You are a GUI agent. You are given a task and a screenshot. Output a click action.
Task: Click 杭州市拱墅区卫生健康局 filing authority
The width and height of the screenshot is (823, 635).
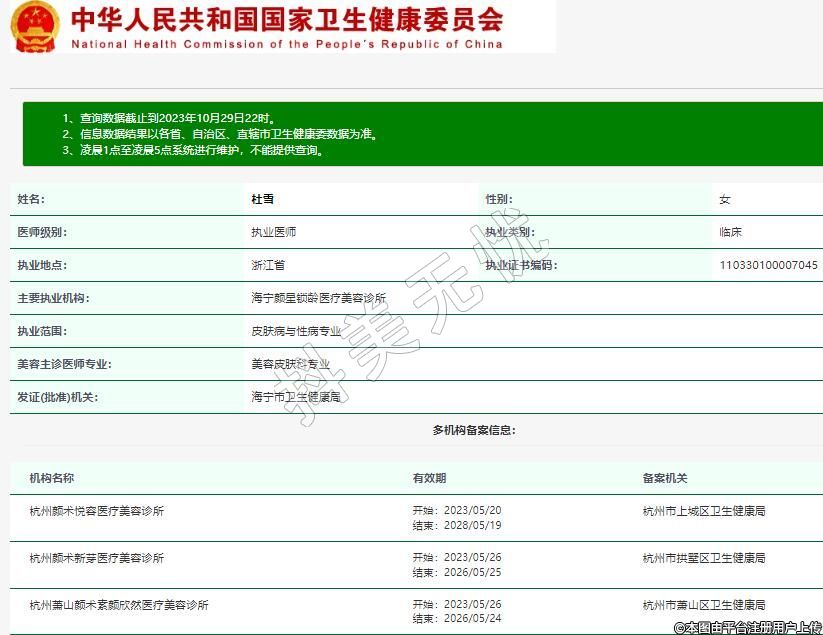pos(704,558)
